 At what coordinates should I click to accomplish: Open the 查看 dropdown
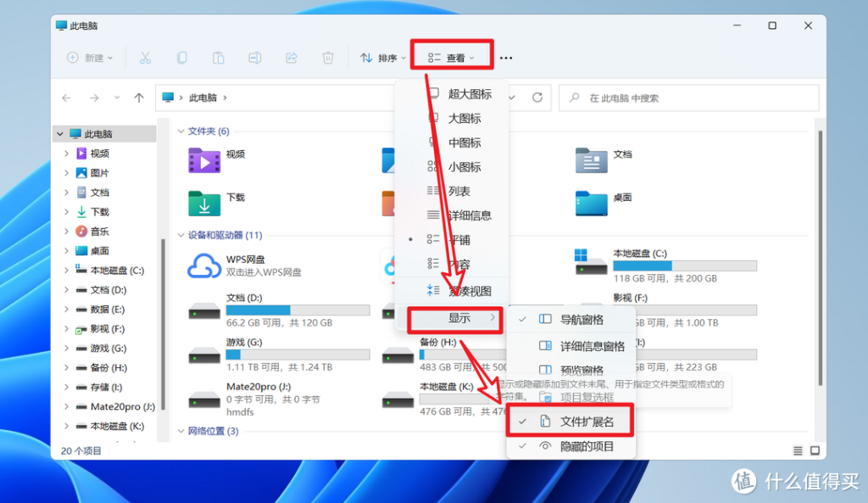tap(451, 58)
